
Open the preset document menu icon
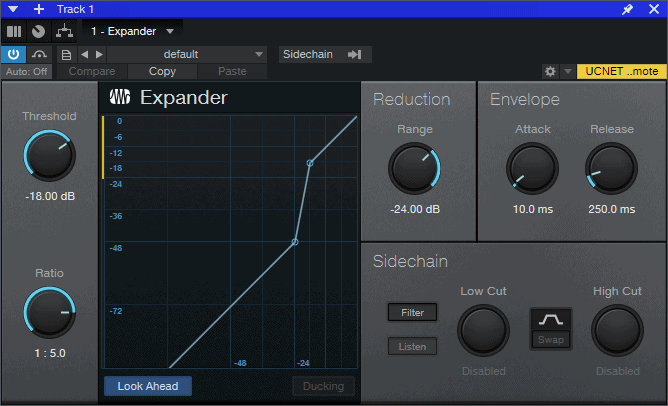coord(66,55)
